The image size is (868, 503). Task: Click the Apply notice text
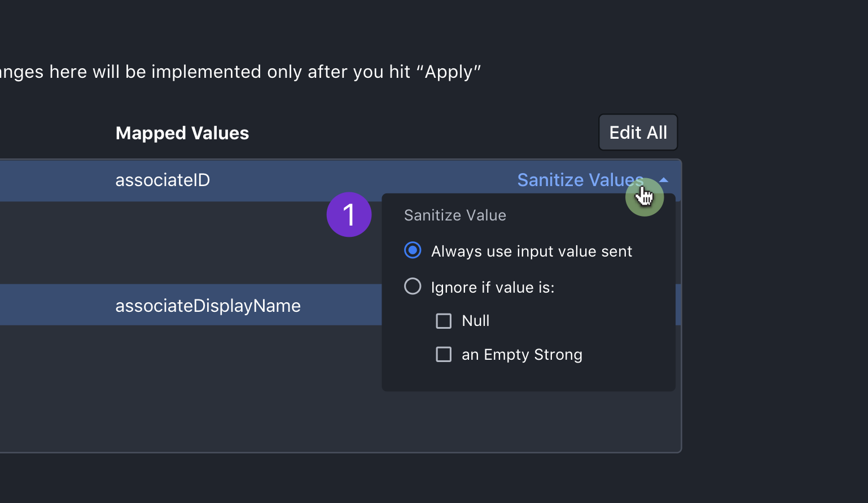240,72
